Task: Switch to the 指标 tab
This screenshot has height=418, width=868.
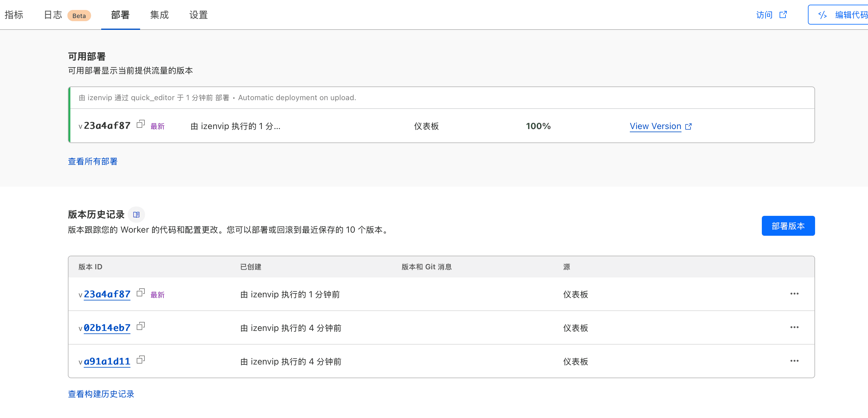Action: [x=14, y=15]
